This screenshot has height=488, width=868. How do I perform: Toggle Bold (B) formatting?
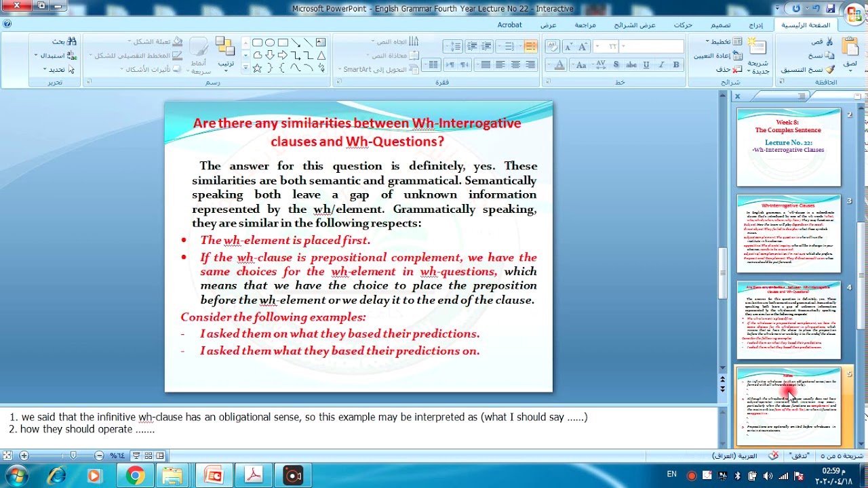point(676,65)
